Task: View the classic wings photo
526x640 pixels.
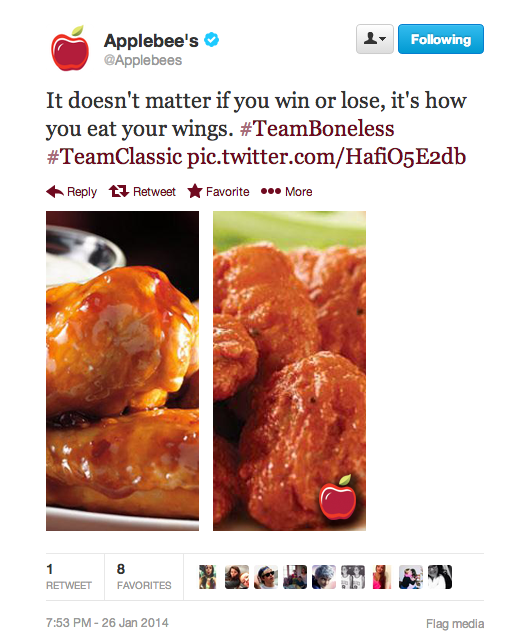Action: (122, 371)
